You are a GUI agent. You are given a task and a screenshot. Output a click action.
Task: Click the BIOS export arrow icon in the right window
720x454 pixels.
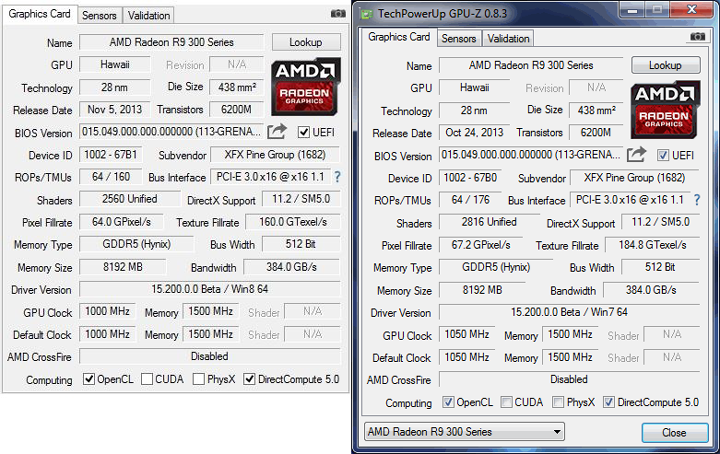click(x=636, y=155)
